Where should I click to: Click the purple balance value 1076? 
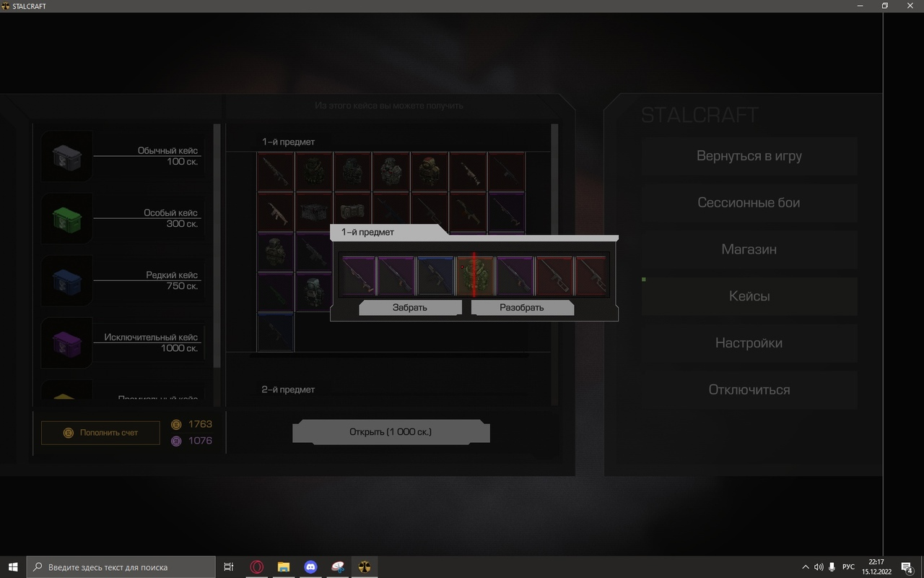click(200, 441)
